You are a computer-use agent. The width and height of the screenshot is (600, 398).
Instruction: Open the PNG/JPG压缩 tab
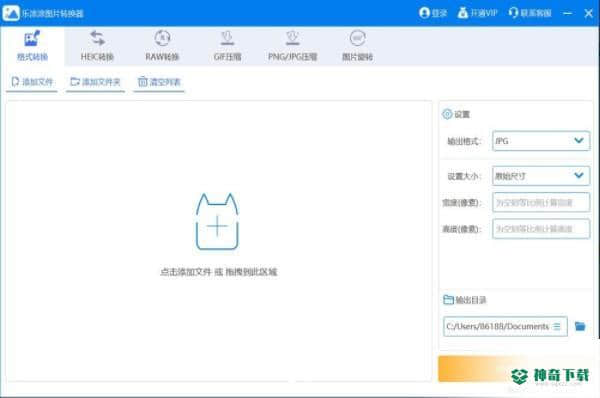[x=292, y=46]
